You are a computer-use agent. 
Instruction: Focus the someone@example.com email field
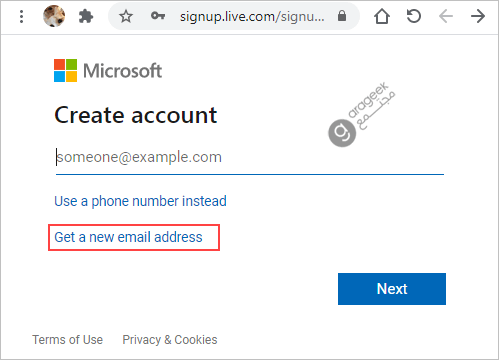(250, 157)
